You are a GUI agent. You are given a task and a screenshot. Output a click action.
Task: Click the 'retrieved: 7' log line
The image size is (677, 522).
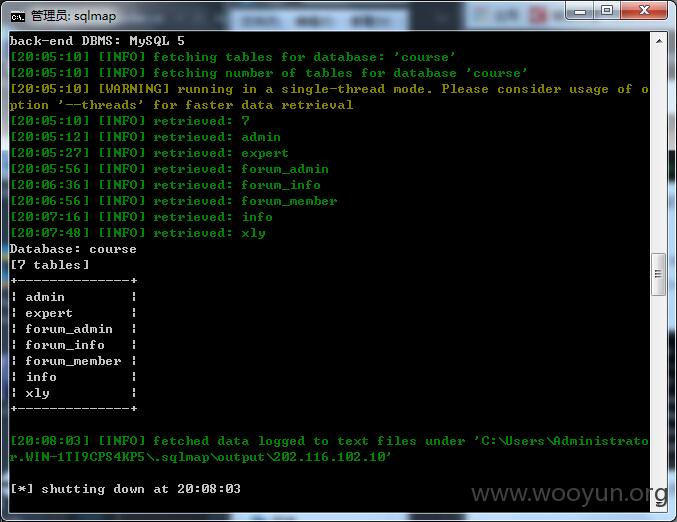(130, 121)
